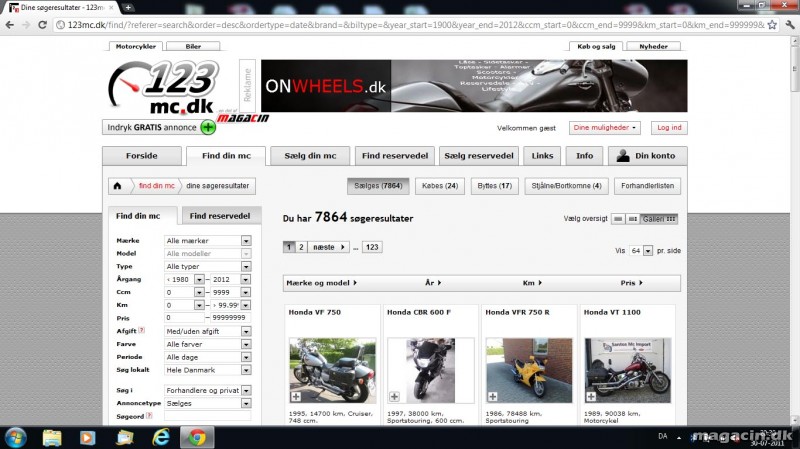Click the Chrome icon in the taskbar
800x449 pixels.
point(197,438)
